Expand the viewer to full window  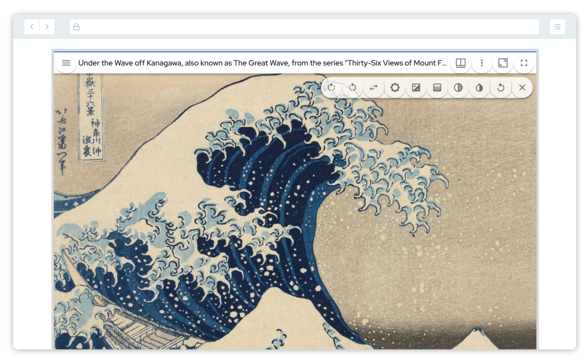pyautogui.click(x=503, y=63)
